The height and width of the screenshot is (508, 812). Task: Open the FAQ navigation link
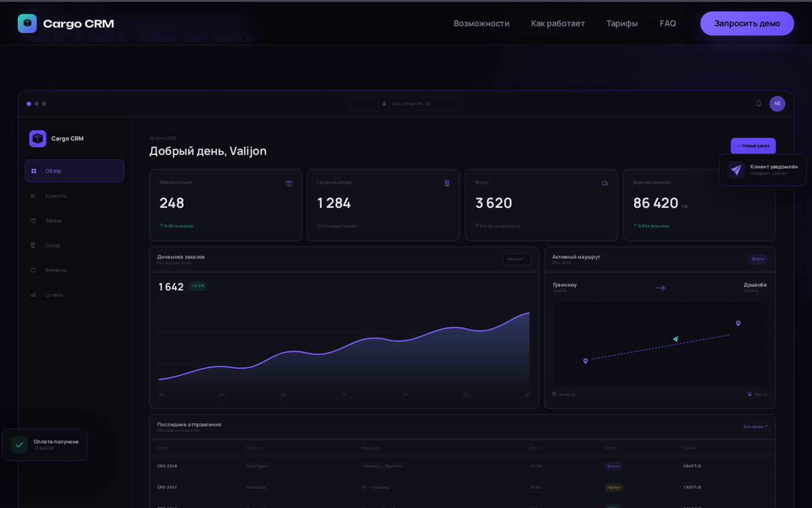coord(667,23)
